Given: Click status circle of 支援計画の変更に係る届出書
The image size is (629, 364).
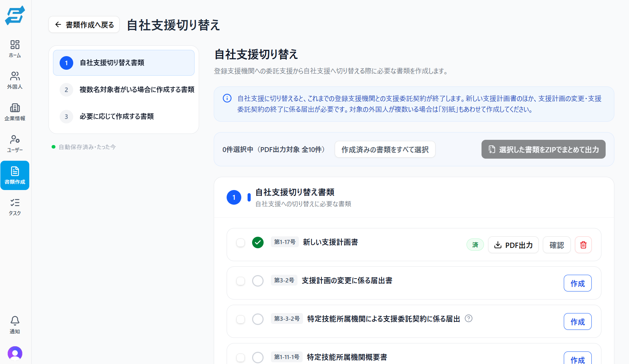Looking at the screenshot, I should click(x=258, y=281).
